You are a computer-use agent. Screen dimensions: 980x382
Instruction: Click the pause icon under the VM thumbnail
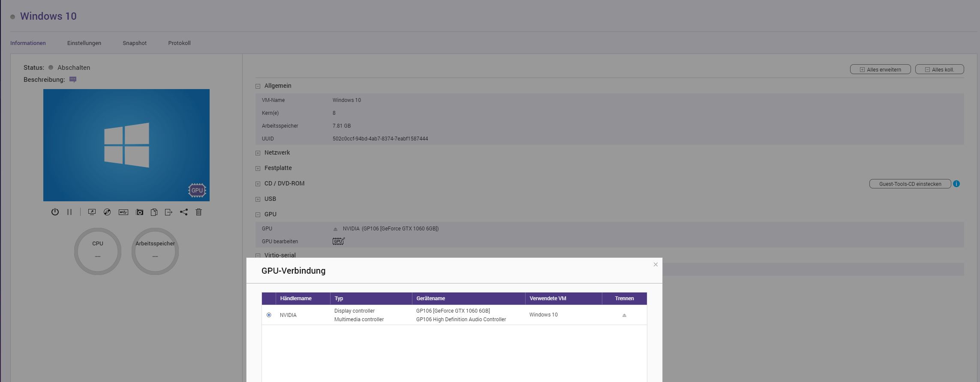[x=69, y=212]
